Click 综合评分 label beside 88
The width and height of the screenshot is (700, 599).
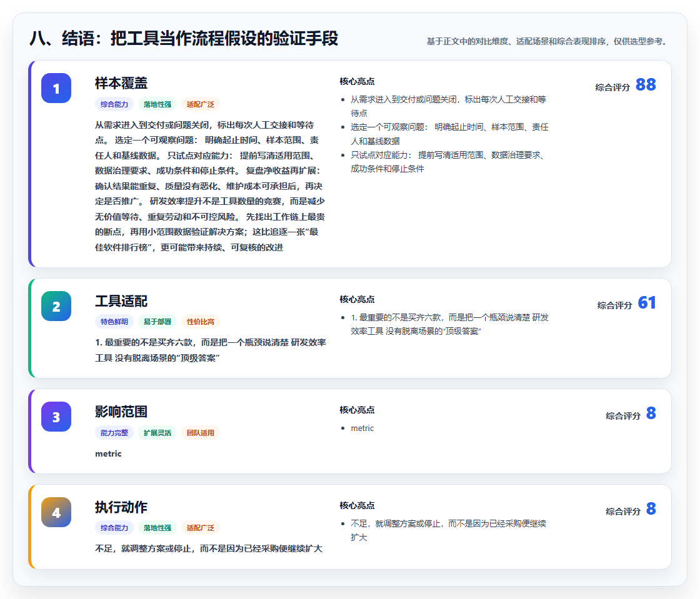[612, 87]
